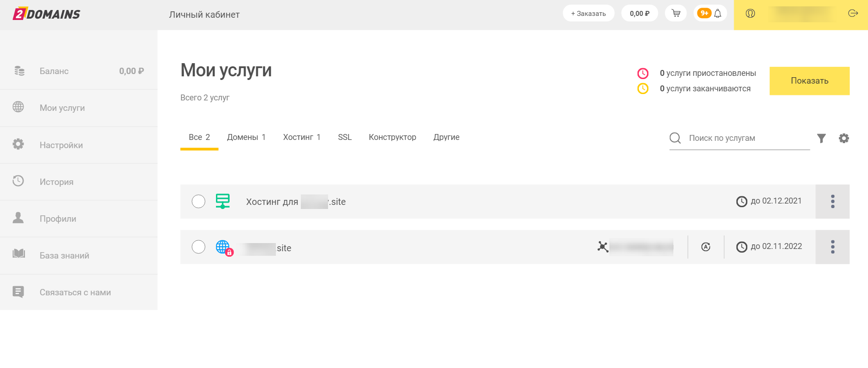This screenshot has height=368, width=868.
Task: Click the notifications bell icon
Action: coord(718,13)
